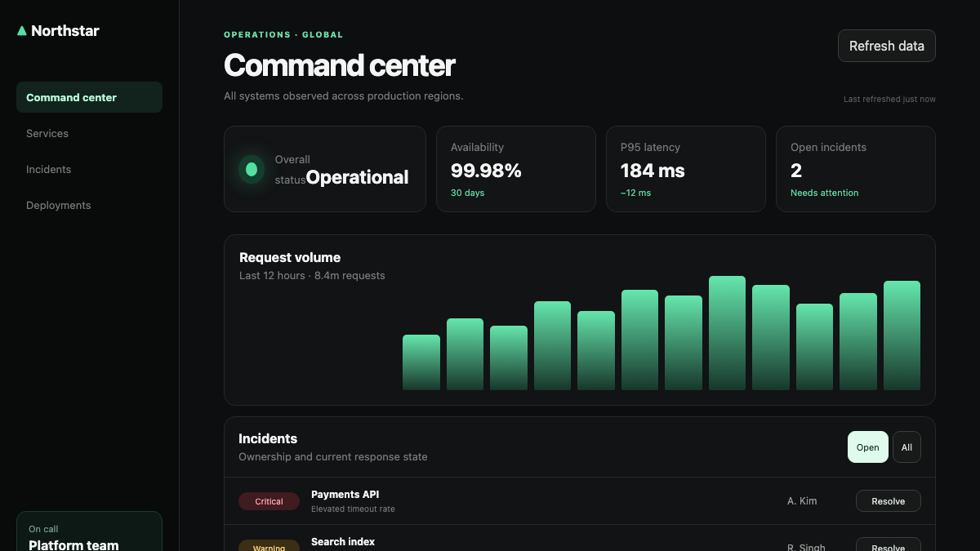Go to Services in the sidebar
980x551 pixels.
[89, 133]
